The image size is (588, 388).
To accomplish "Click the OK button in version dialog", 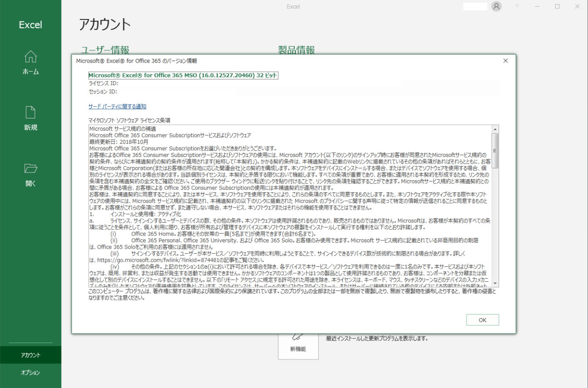I will [x=482, y=320].
